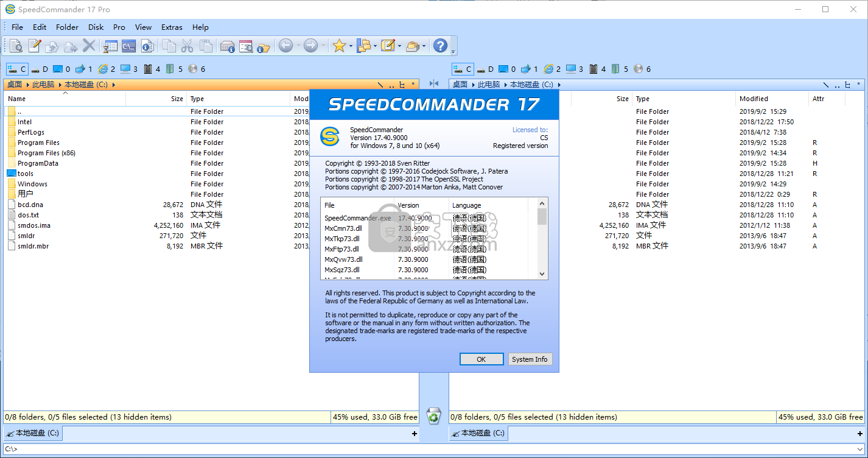The height and width of the screenshot is (458, 868).
Task: Click the drive information toolbar icon
Action: [x=228, y=46]
